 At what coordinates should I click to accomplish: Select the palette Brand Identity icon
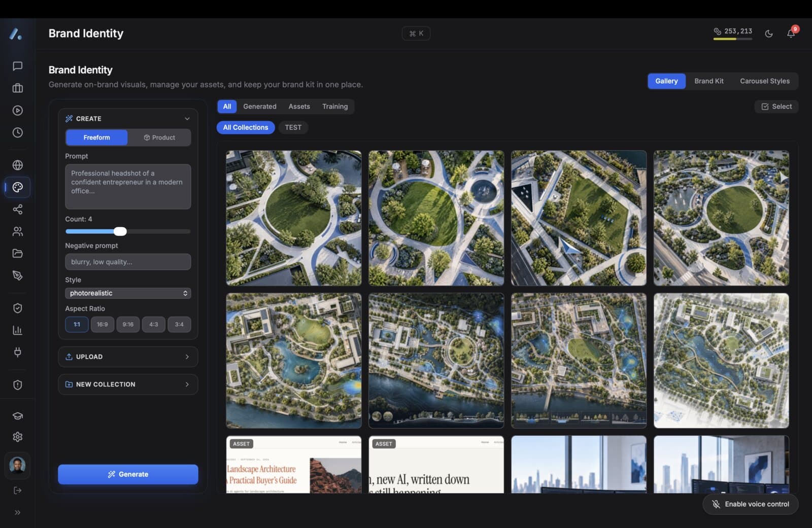[x=17, y=187]
